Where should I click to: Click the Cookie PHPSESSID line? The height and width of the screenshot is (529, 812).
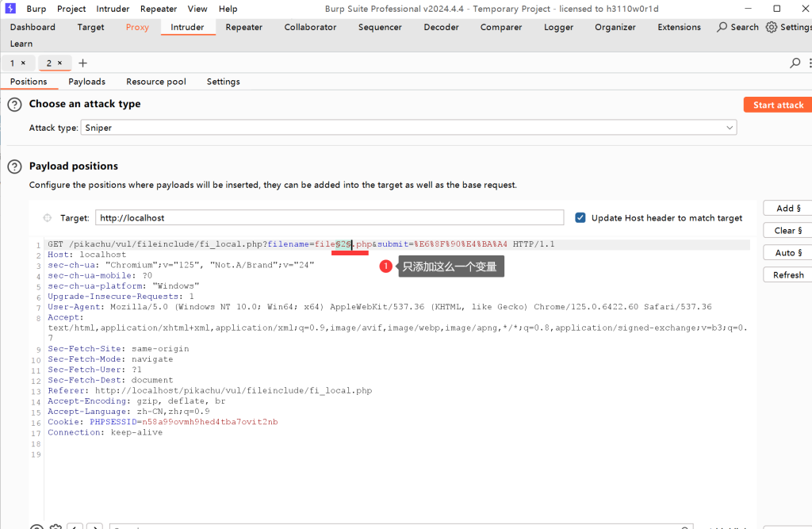163,422
